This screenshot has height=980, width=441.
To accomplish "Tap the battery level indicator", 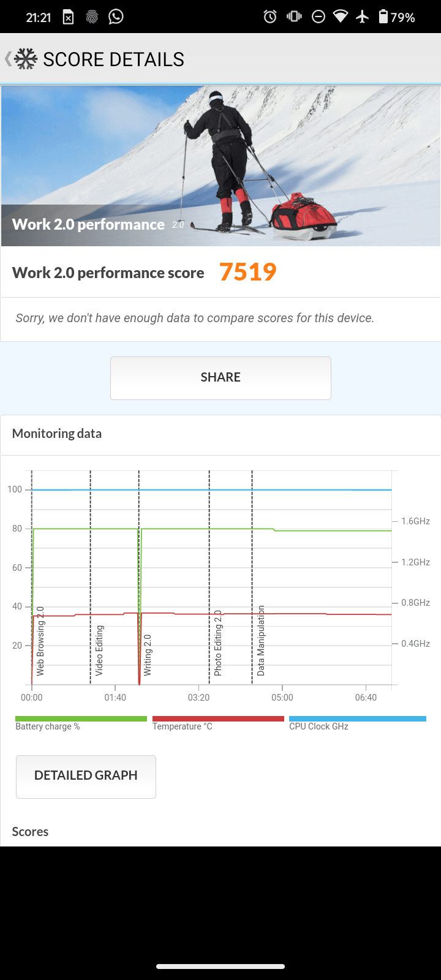I will [x=396, y=17].
